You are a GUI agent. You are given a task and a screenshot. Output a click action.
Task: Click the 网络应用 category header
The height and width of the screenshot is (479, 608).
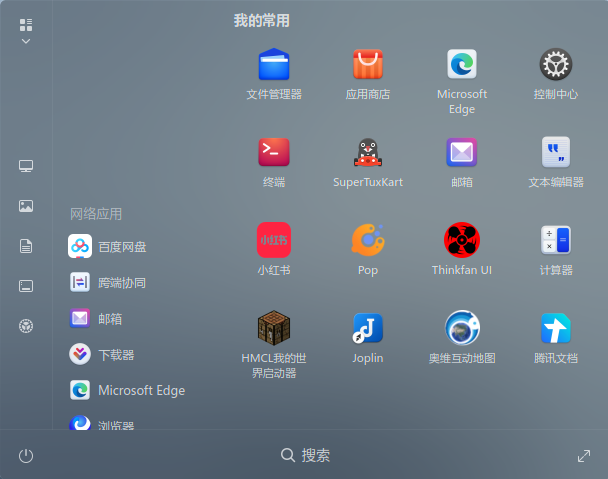click(x=96, y=214)
